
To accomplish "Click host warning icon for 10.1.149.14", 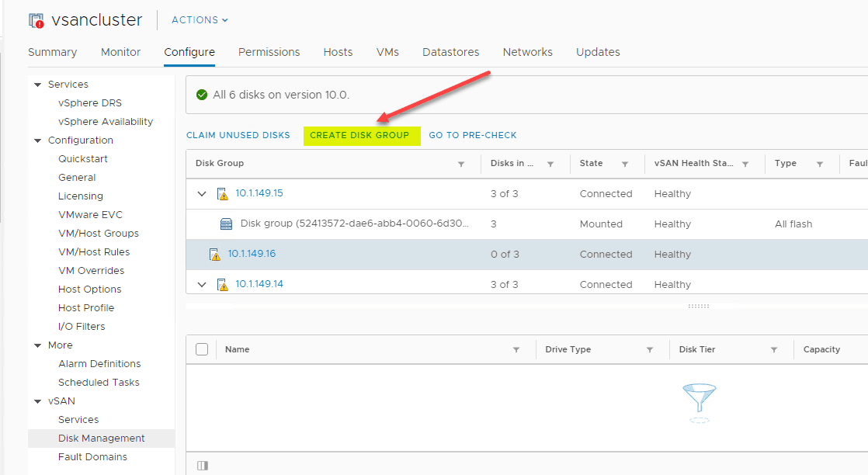I will coord(223,285).
